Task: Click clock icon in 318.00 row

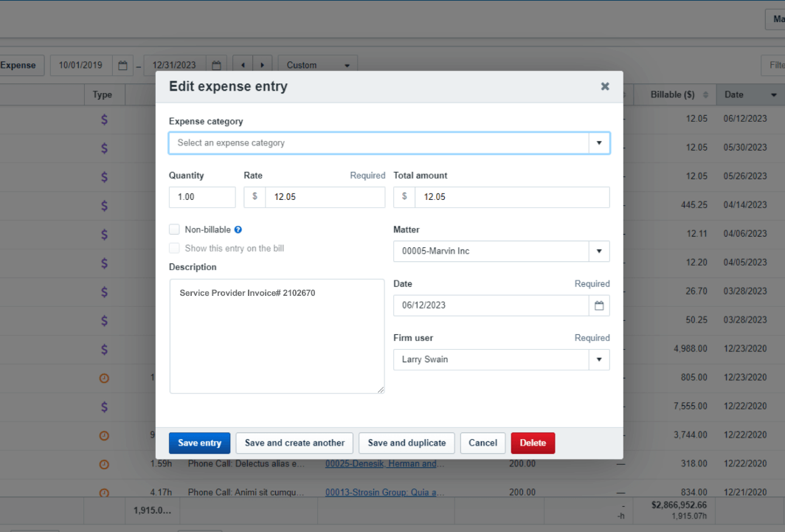Action: pos(104,464)
